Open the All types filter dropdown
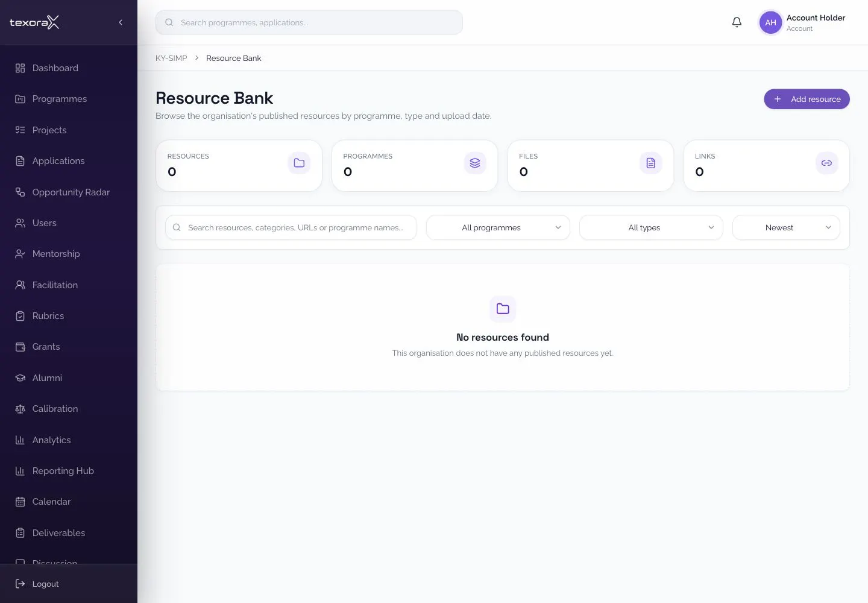Image resolution: width=868 pixels, height=603 pixels. [651, 228]
